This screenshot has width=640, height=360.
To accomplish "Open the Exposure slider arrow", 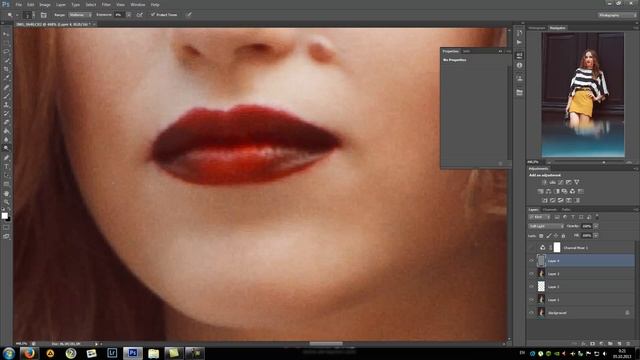I will (x=129, y=15).
